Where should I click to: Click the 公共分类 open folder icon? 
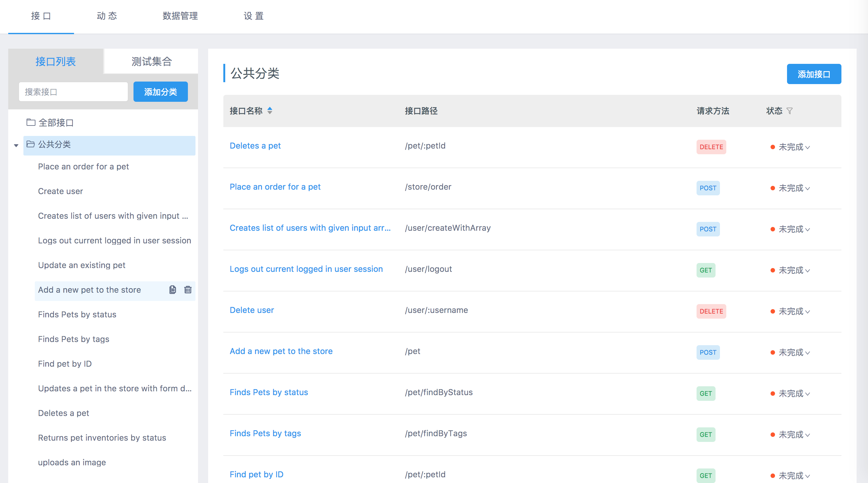(x=31, y=144)
